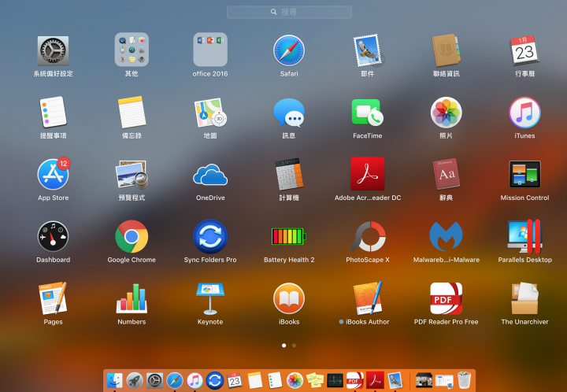Open Parallels Desktop
The width and height of the screenshot is (567, 392).
[524, 237]
